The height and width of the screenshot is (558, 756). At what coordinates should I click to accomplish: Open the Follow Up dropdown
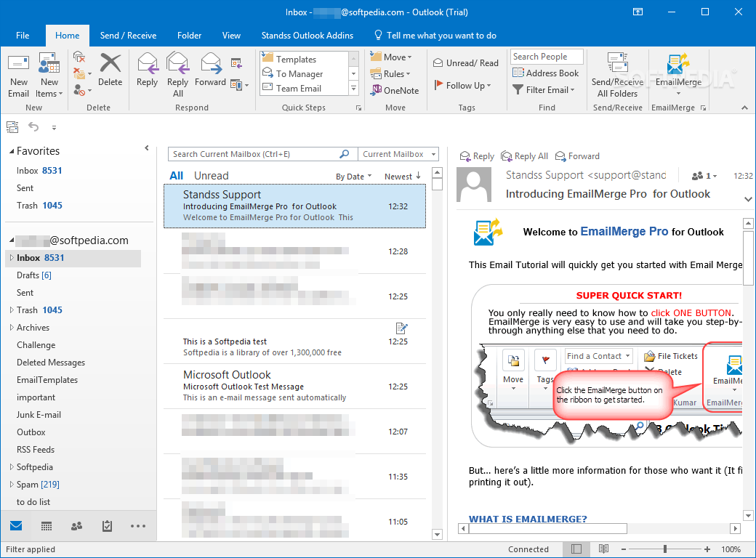(462, 85)
